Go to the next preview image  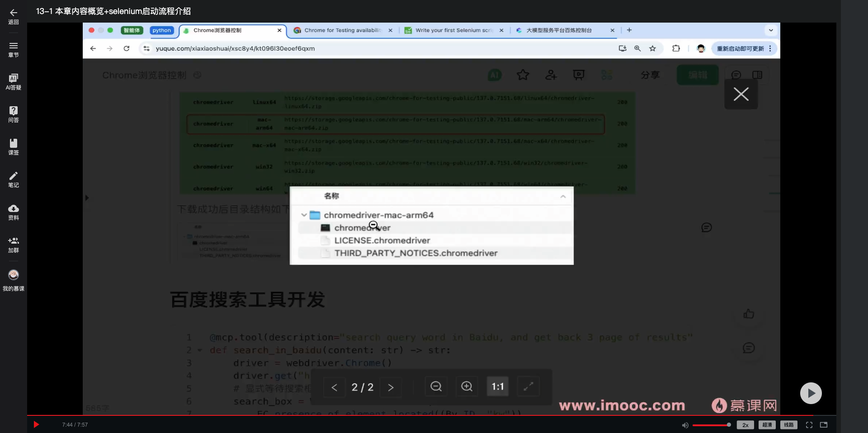pyautogui.click(x=391, y=387)
